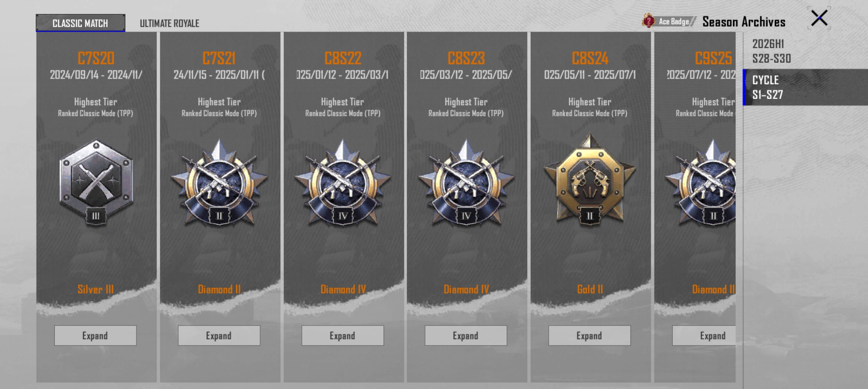The image size is (868, 389).
Task: Expand the C8S23 season details
Action: (x=466, y=335)
